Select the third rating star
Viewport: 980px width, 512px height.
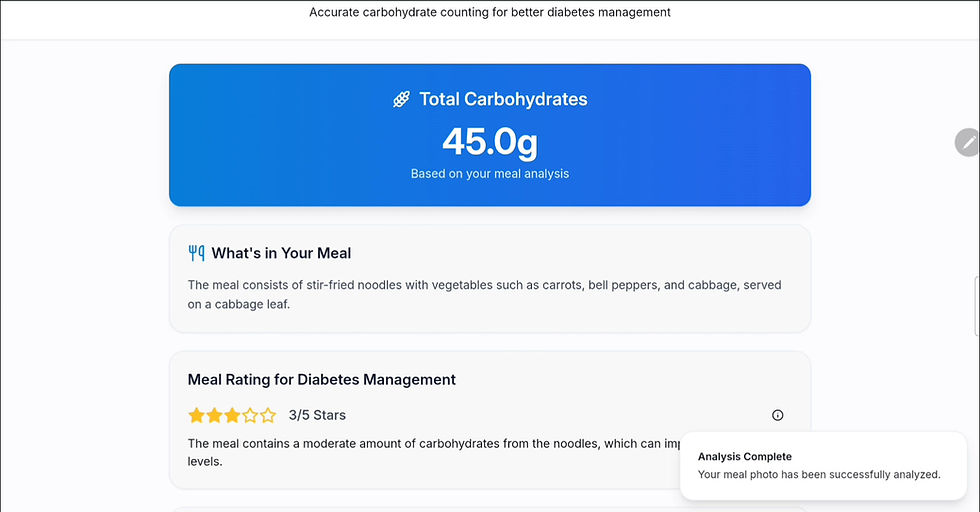[x=232, y=415]
